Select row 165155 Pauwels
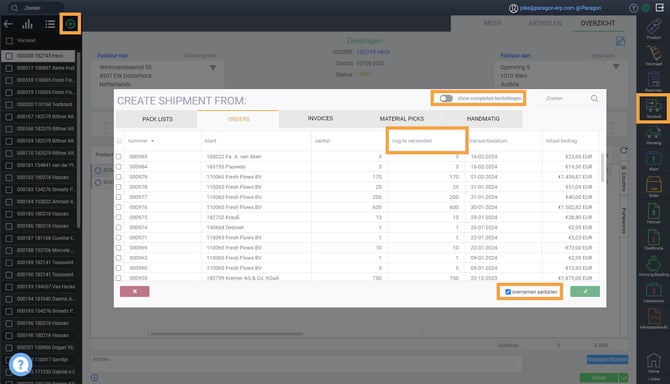This screenshot has width=670, height=384. (x=357, y=167)
